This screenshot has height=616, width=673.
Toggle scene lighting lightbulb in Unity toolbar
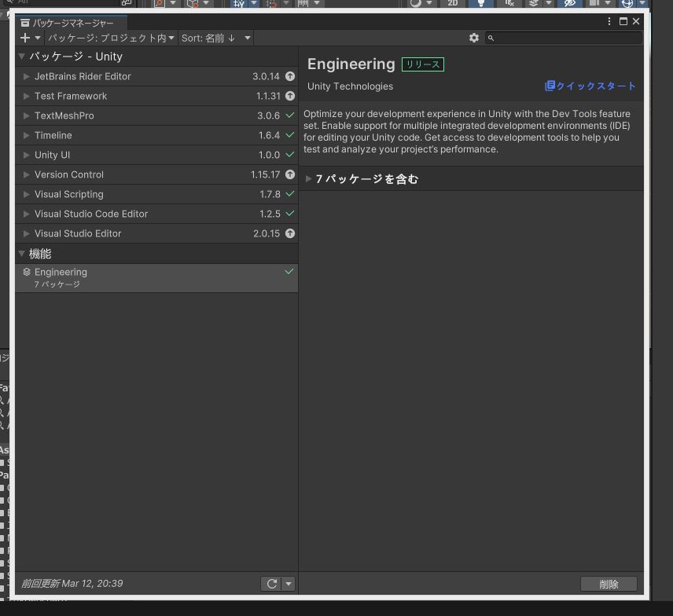(480, 3)
